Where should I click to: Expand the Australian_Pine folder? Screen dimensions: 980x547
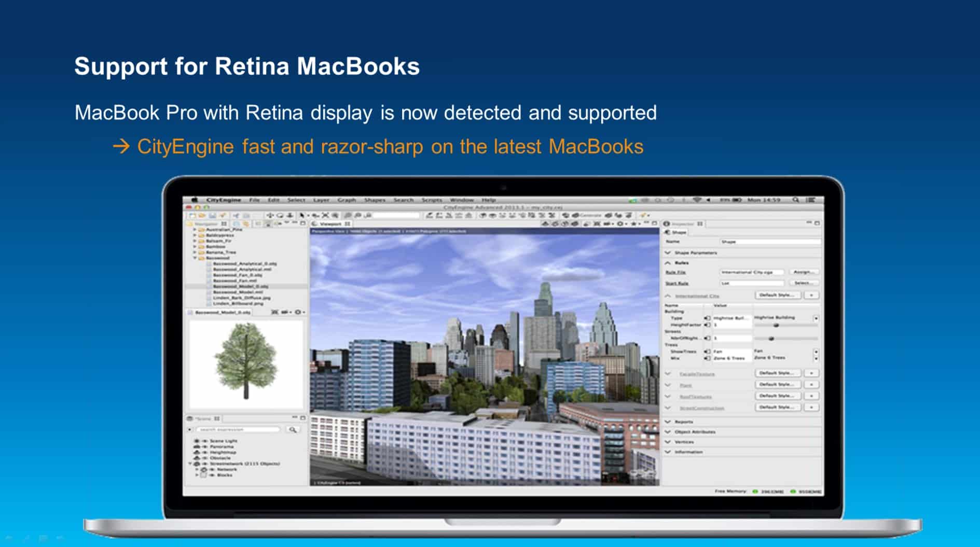click(195, 229)
